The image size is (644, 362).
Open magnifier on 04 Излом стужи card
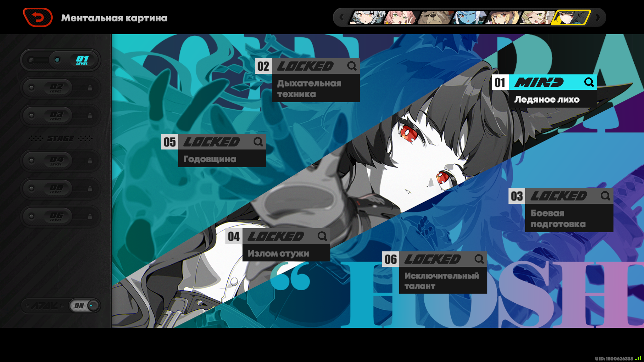tap(322, 236)
